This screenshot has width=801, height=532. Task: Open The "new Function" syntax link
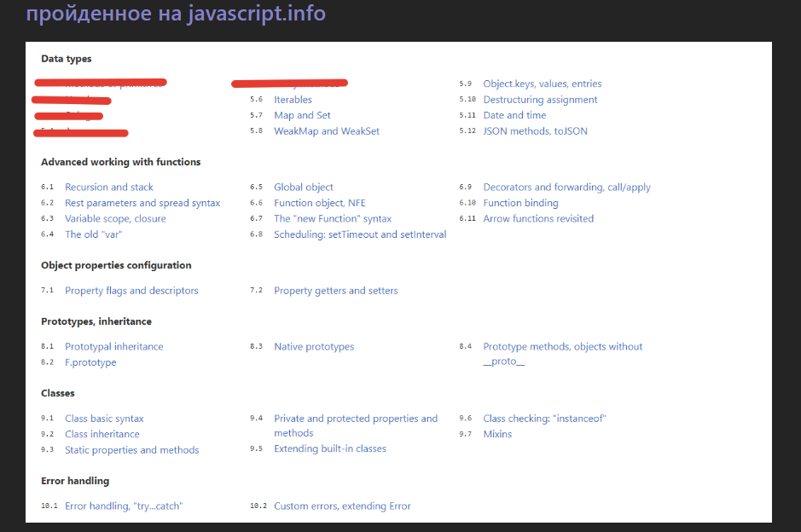pyautogui.click(x=333, y=219)
